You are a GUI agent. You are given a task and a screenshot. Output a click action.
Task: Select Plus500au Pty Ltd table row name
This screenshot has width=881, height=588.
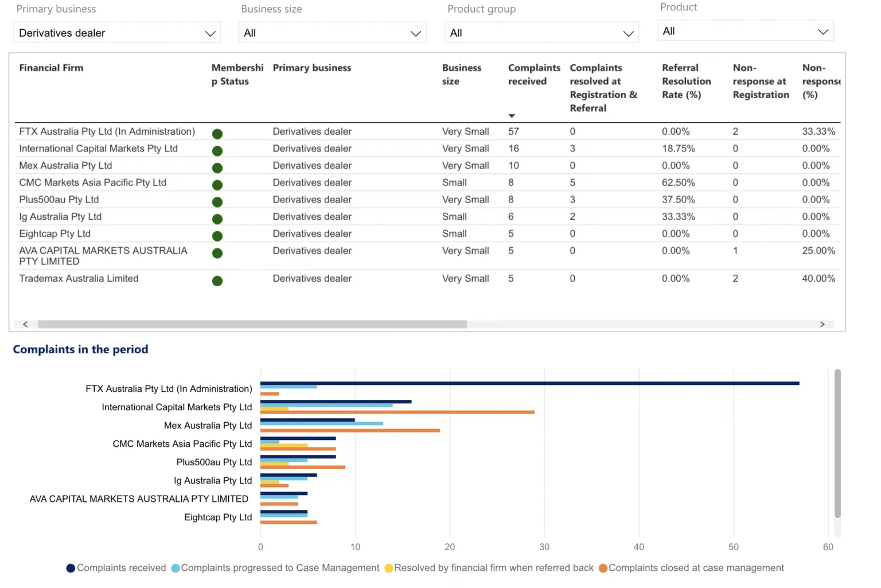(x=59, y=200)
